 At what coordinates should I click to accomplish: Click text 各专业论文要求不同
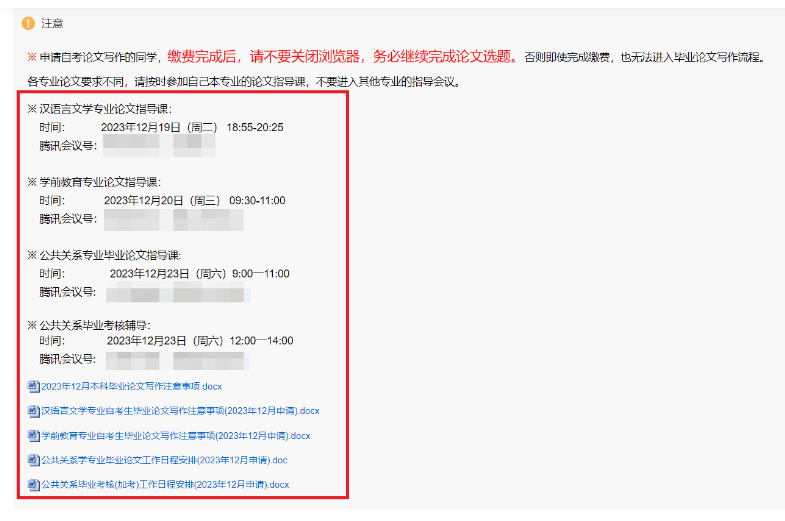(x=76, y=82)
